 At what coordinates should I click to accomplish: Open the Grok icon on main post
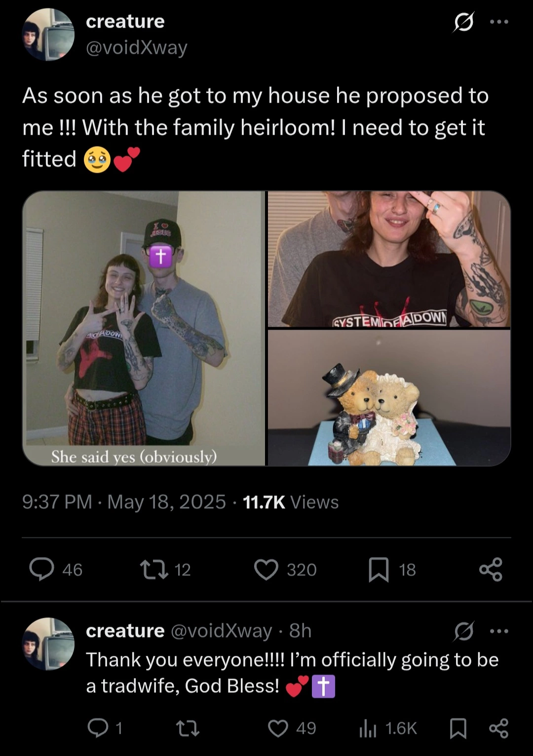[x=463, y=22]
